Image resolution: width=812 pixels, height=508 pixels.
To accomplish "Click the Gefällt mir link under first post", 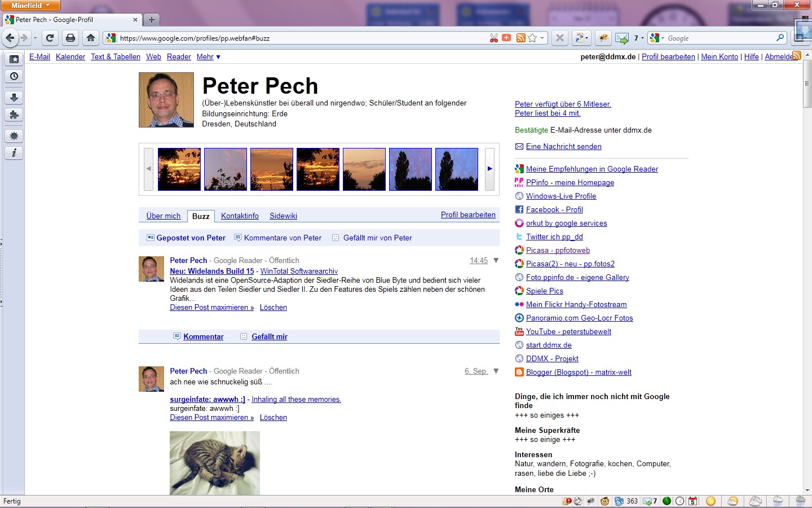I will (x=269, y=336).
